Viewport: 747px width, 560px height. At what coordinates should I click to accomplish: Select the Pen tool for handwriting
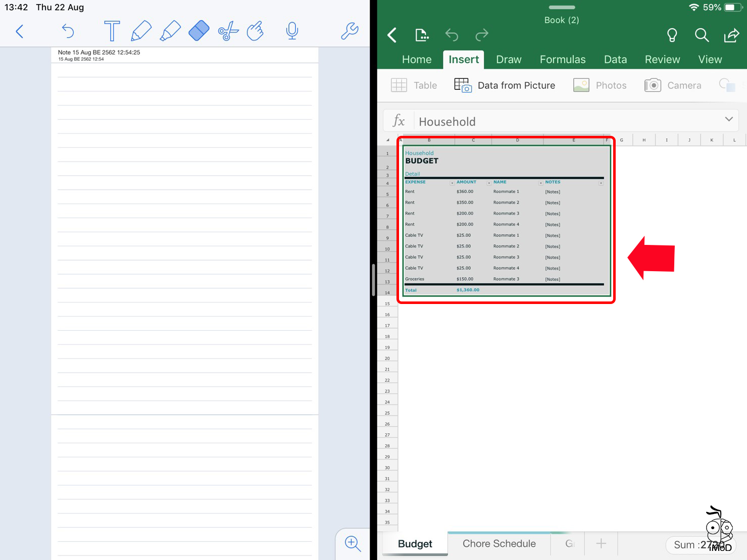coord(141,31)
